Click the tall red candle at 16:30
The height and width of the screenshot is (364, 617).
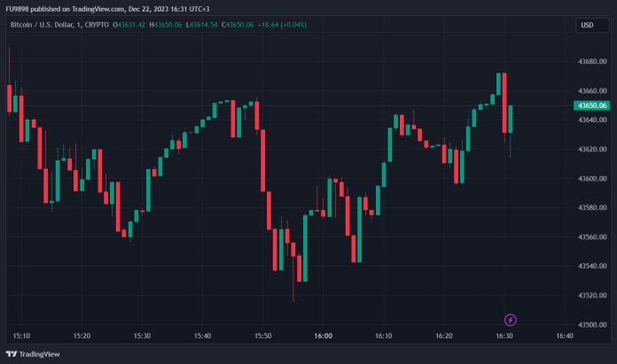[503, 102]
